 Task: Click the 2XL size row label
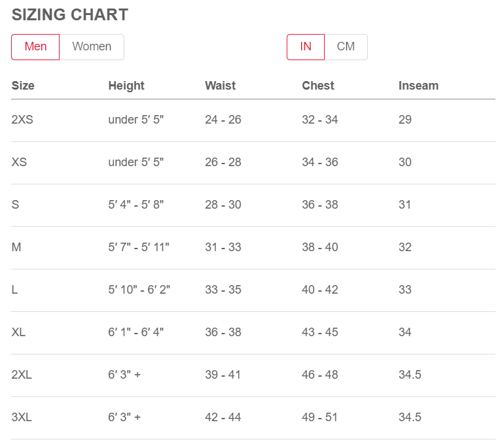pyautogui.click(x=22, y=375)
